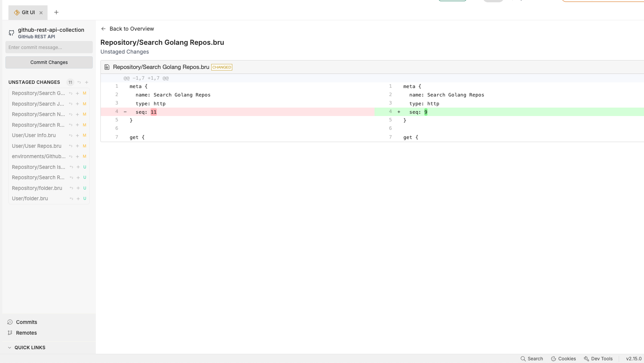This screenshot has height=363, width=644.
Task: Stage the User/User Info.bru file
Action: point(77,136)
